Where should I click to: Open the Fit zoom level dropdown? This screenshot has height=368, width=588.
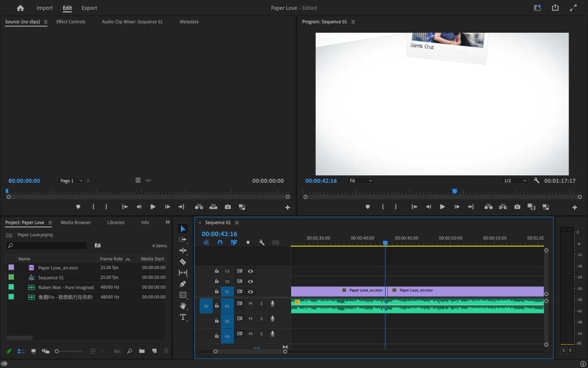pos(361,181)
